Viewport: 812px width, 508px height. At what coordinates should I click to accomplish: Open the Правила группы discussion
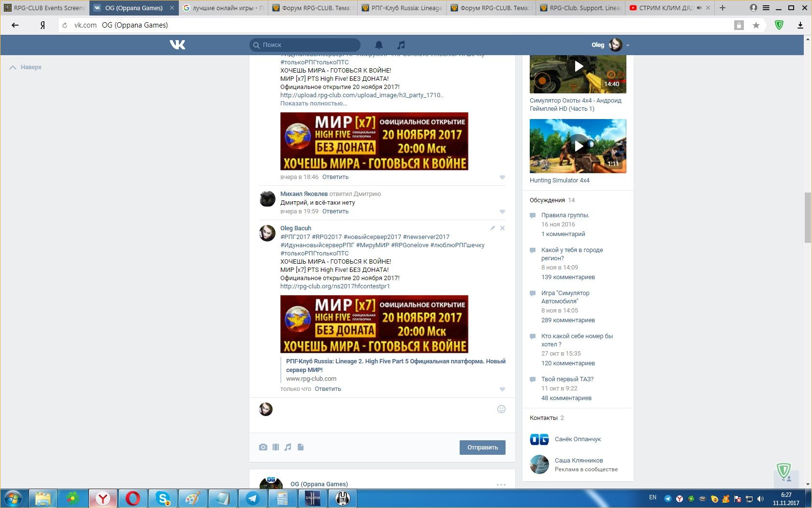tap(565, 215)
